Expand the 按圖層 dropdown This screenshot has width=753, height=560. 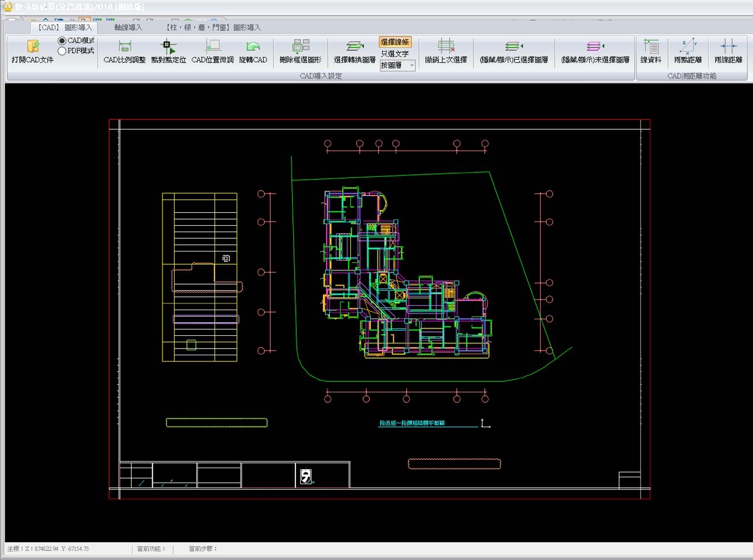point(412,66)
